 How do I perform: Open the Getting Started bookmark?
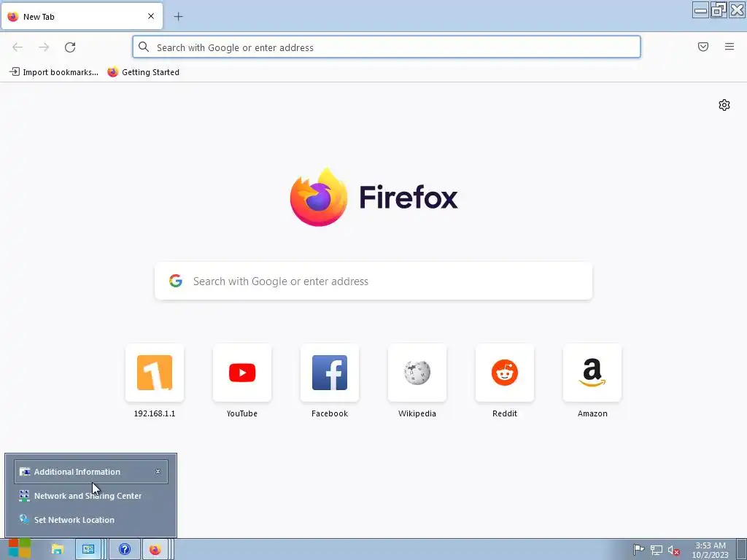(144, 72)
